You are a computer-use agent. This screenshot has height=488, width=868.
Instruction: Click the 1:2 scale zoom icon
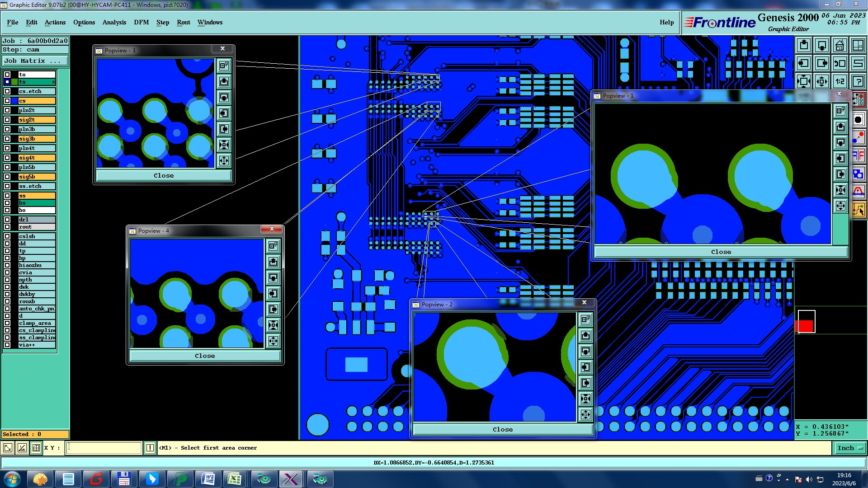pyautogui.click(x=840, y=81)
